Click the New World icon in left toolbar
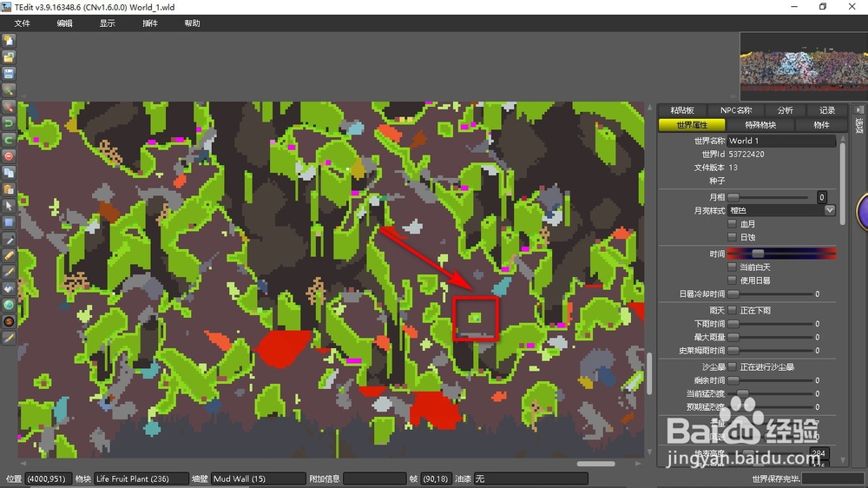The height and width of the screenshot is (488, 868). [x=9, y=41]
